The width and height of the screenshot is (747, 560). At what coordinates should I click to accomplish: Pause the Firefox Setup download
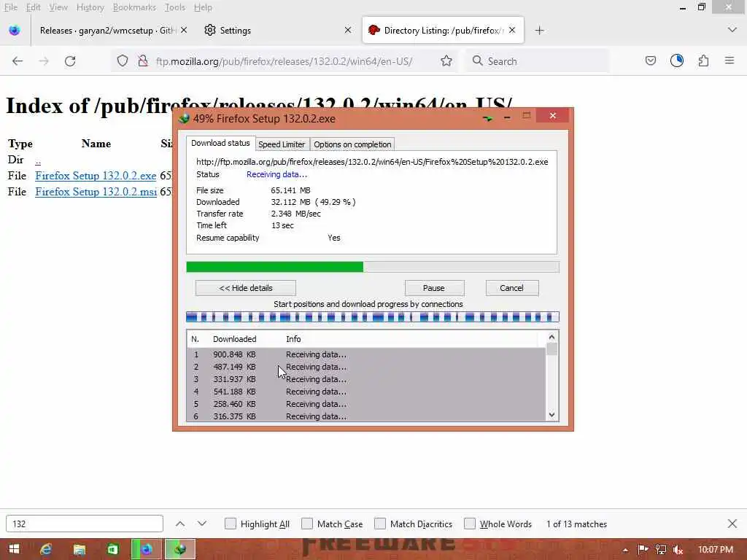(434, 288)
